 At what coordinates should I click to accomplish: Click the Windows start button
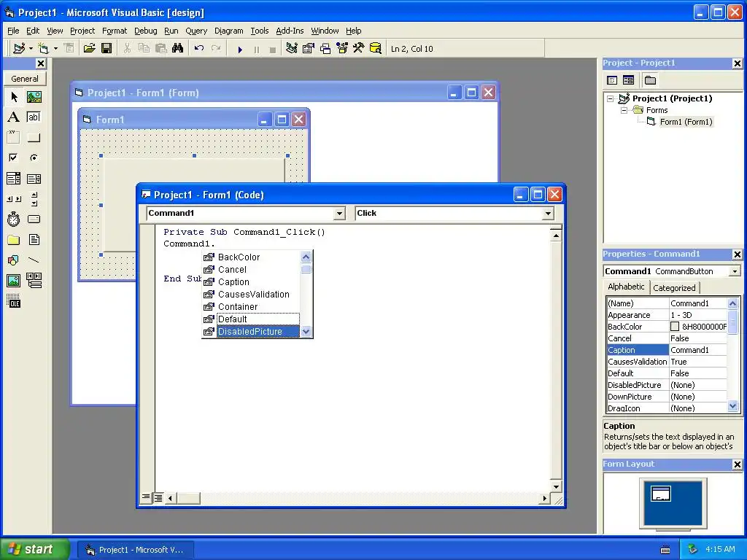(35, 549)
